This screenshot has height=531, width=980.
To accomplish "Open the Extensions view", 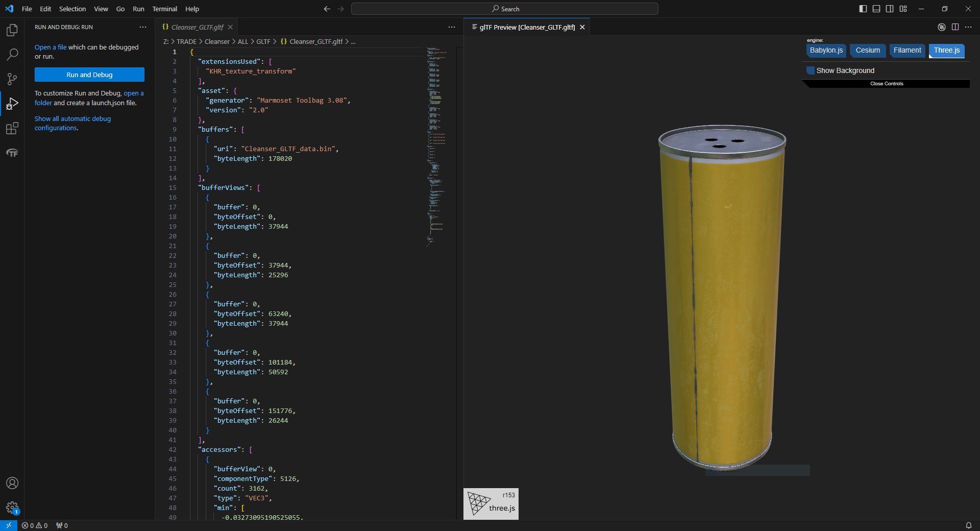I will [x=12, y=128].
